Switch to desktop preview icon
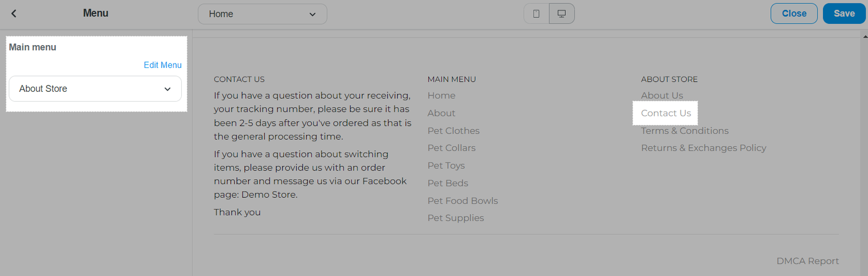868x276 pixels. tap(561, 14)
